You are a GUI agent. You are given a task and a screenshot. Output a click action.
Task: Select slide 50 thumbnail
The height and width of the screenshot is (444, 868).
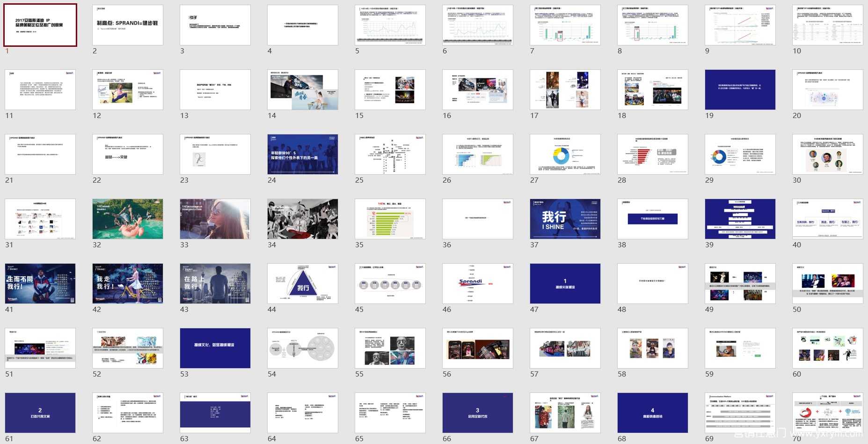[x=828, y=283]
